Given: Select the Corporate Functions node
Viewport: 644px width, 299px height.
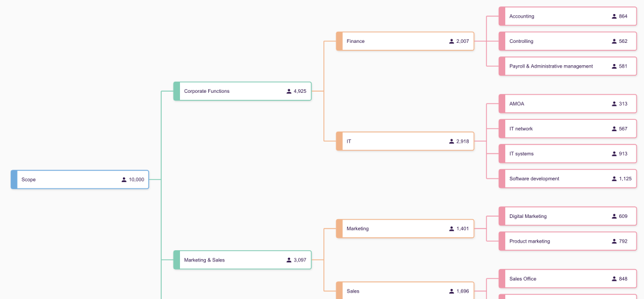Looking at the screenshot, I should [229, 91].
